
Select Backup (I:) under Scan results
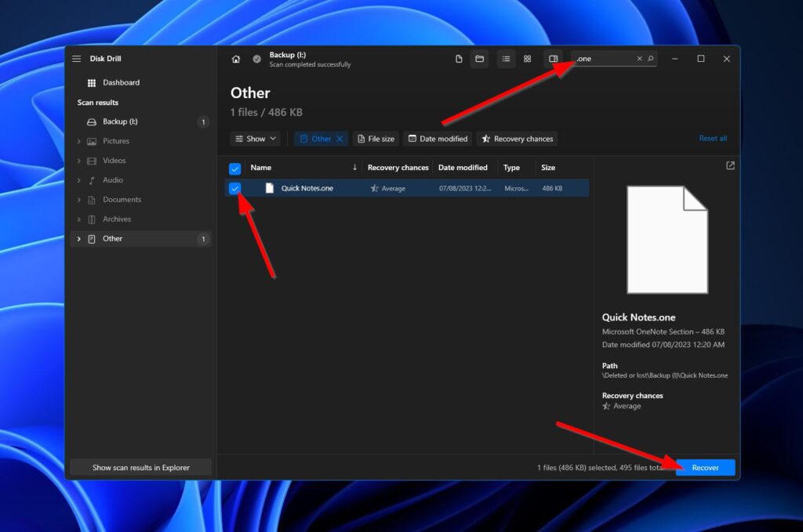120,121
